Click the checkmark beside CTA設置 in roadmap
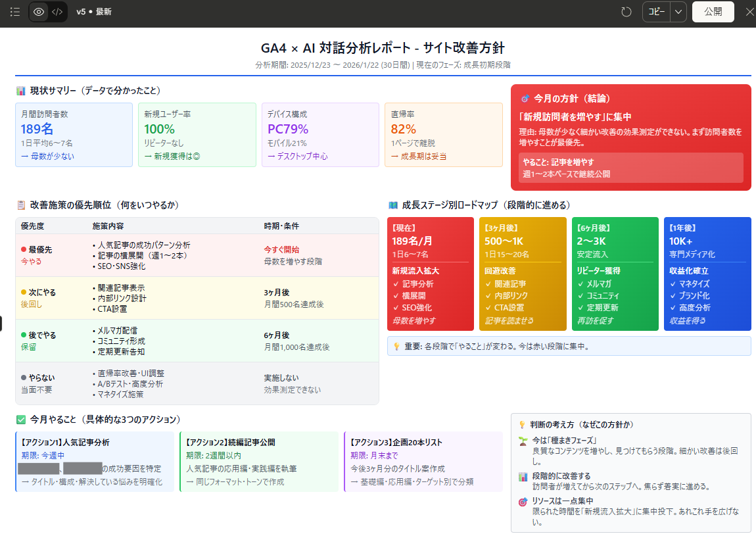This screenshot has width=756, height=538. coord(488,308)
